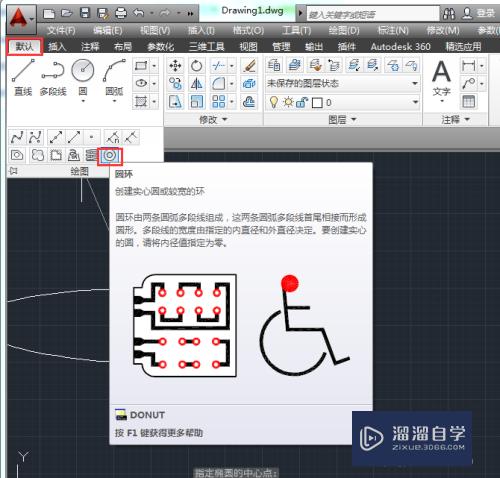Select the Mirror tool
Viewport: 500px width, 478px height.
pos(196,83)
